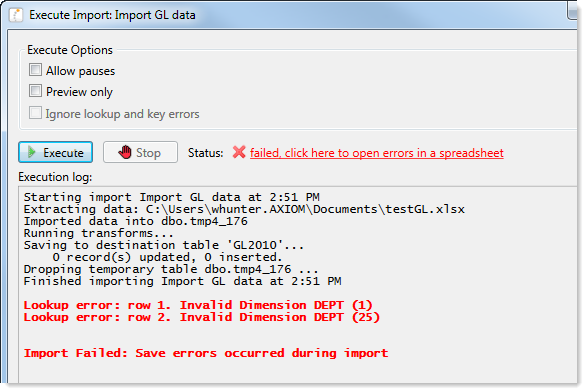Viewport: 585px width, 389px height.
Task: Select the 'Lookup error: row 1' message
Action: tap(198, 305)
